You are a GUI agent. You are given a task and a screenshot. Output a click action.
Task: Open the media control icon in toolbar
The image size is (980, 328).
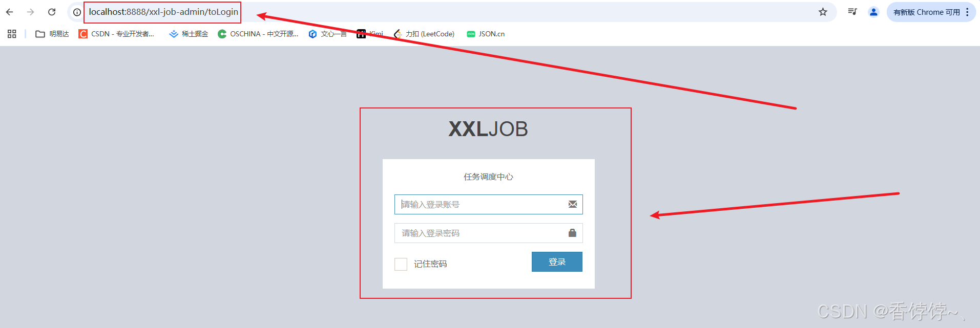click(852, 12)
